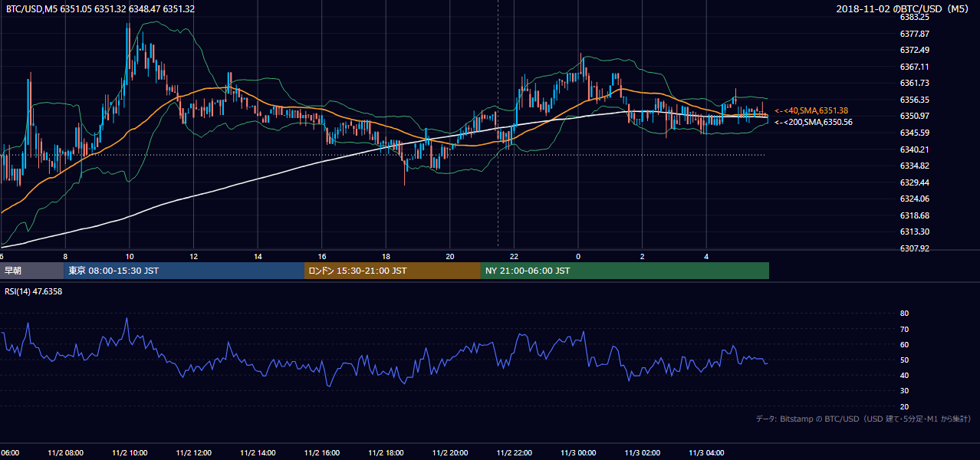Click hour tick 14 under the price chart
Screen dimensions: 980x460
tap(258, 257)
